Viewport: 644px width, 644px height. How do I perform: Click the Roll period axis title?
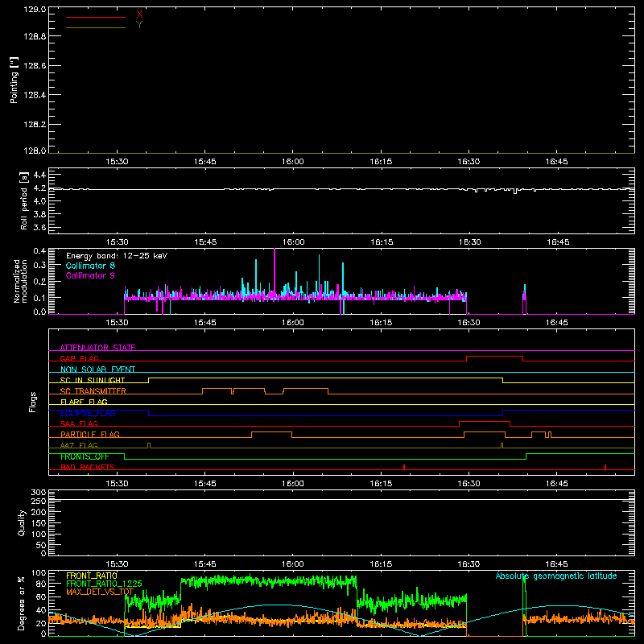coord(24,200)
